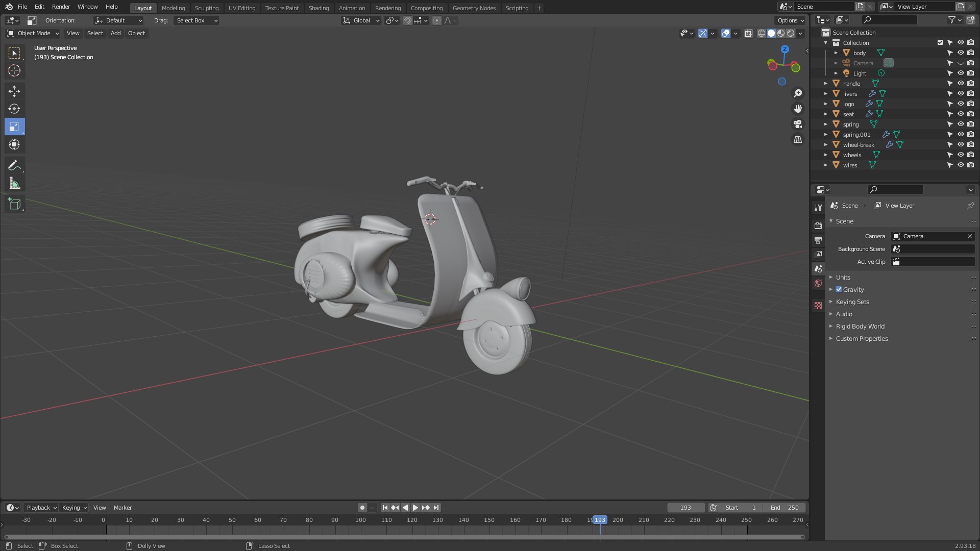Screen dimensions: 980x551
Task: Toggle the Gravity checkbox
Action: pyautogui.click(x=839, y=289)
